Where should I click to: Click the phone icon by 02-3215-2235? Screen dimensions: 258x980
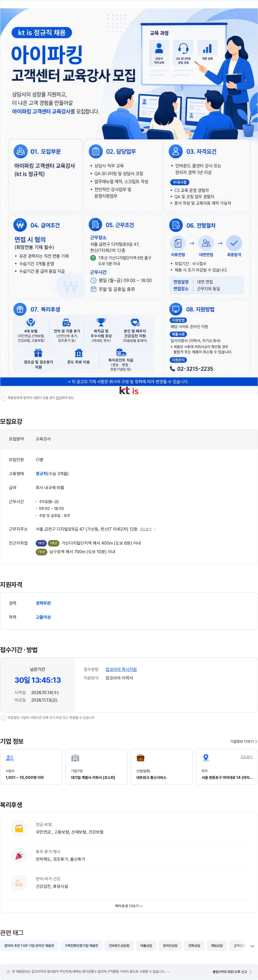[x=173, y=368]
